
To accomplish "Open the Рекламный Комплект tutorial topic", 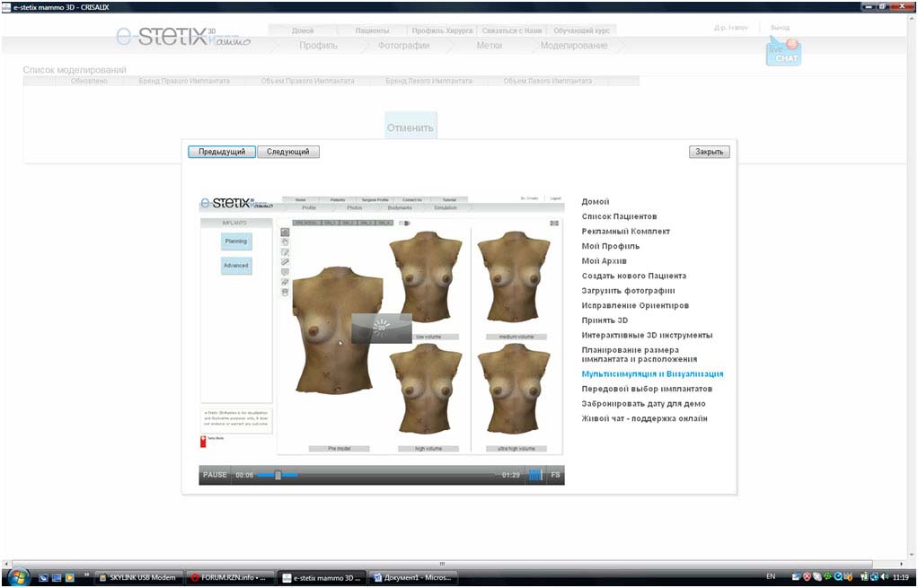I will click(625, 231).
